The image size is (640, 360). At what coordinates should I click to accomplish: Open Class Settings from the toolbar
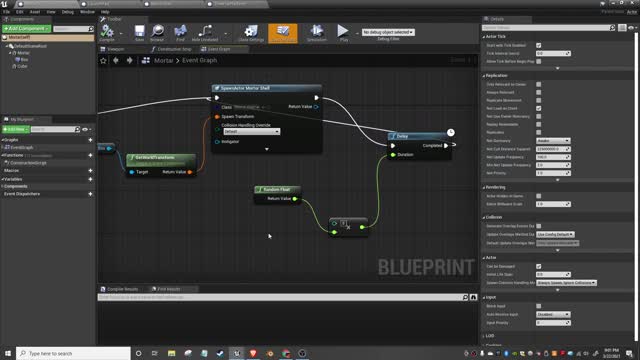click(251, 31)
